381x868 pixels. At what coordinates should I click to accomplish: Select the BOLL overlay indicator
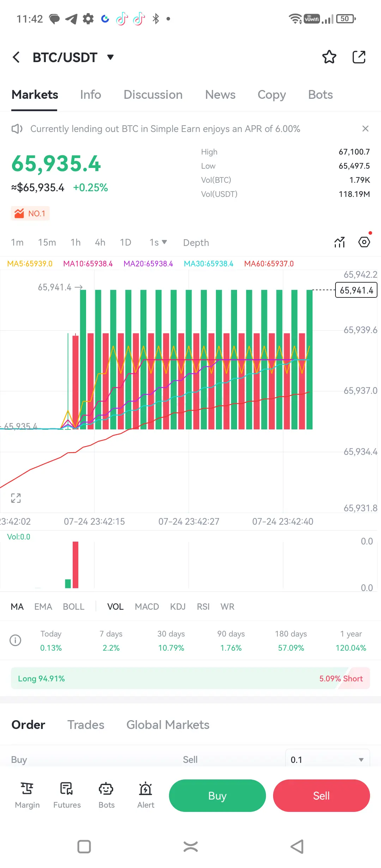tap(74, 607)
